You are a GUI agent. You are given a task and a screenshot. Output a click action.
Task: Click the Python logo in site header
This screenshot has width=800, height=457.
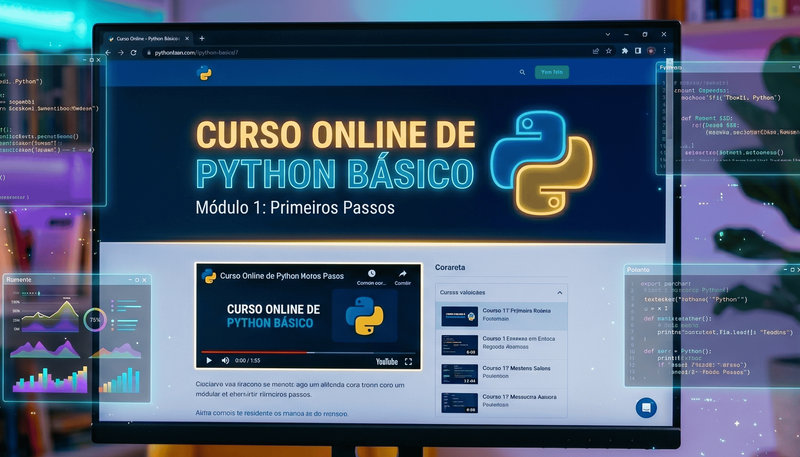[204, 72]
